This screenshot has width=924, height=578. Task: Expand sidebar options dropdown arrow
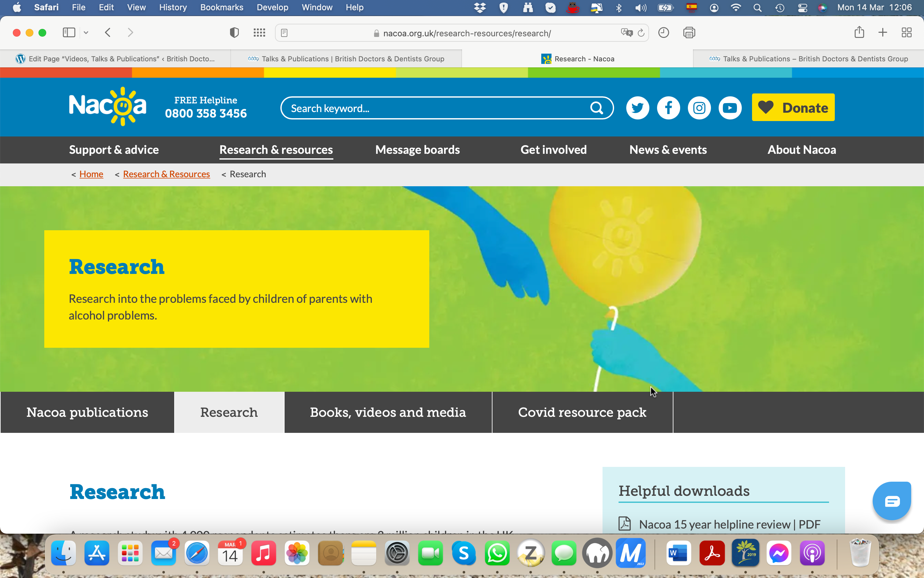tap(86, 33)
